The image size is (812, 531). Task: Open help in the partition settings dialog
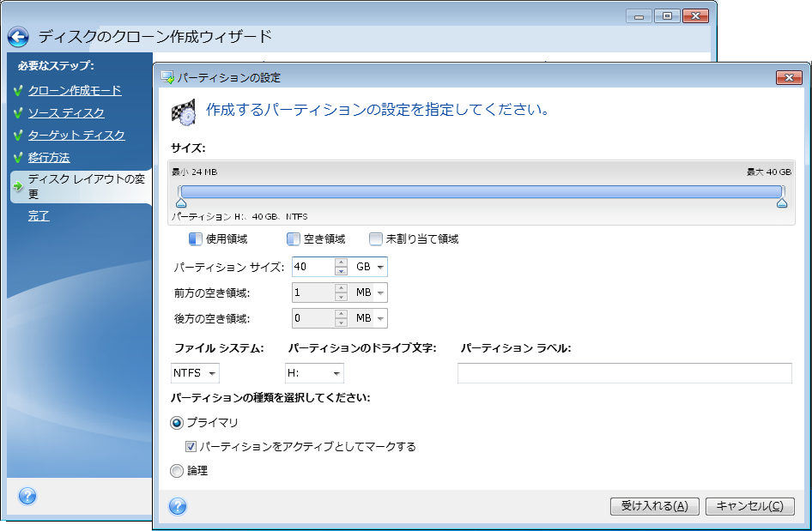[x=178, y=506]
